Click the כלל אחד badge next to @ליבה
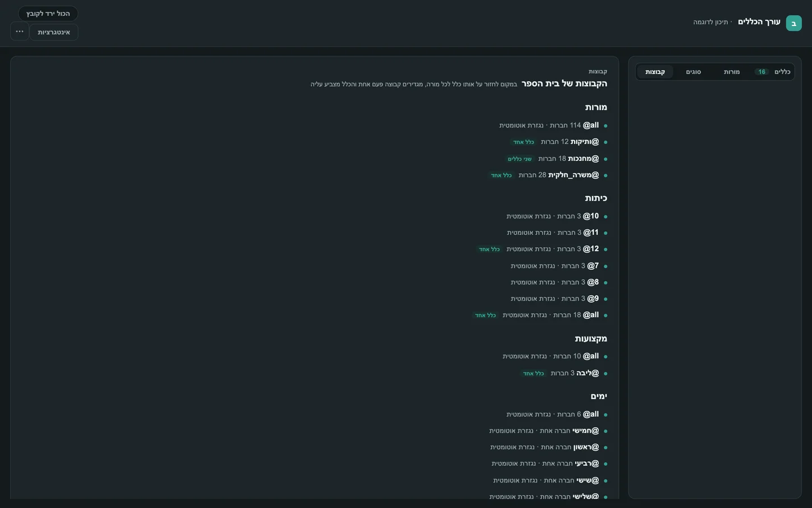 (533, 374)
